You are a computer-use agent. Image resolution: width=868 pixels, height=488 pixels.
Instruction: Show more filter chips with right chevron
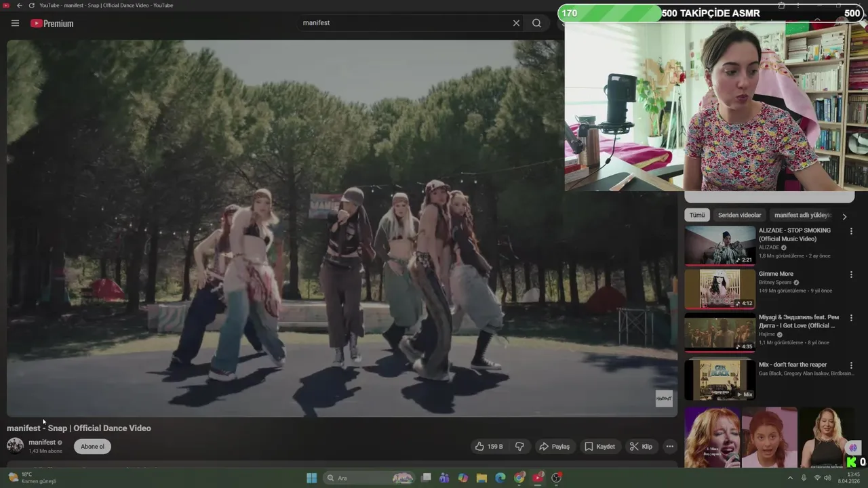(x=844, y=216)
